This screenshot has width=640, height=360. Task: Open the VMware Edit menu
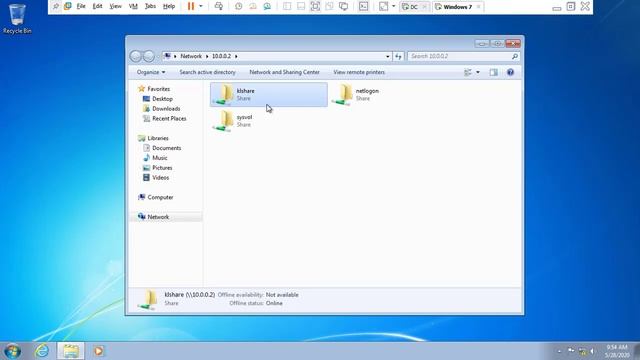click(x=97, y=6)
